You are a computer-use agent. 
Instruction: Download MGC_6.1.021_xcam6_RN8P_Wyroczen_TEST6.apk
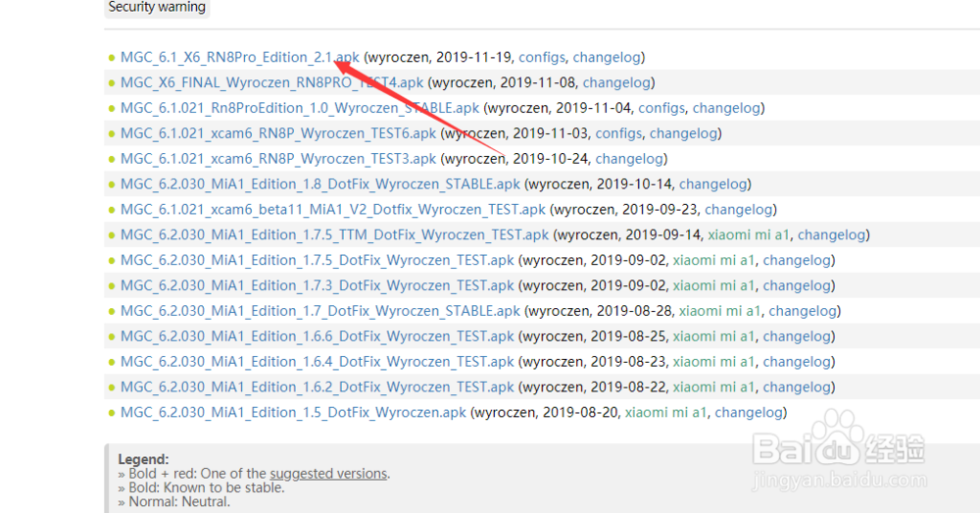pyautogui.click(x=278, y=133)
